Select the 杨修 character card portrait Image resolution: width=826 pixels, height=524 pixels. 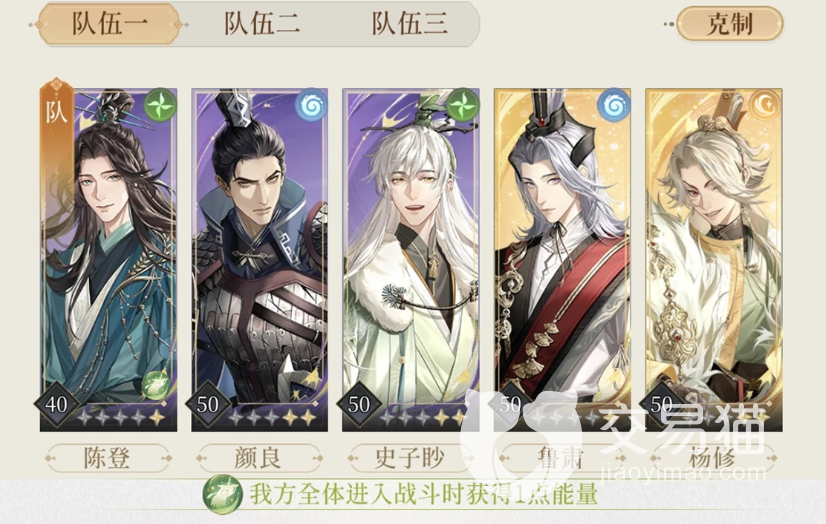point(714,260)
